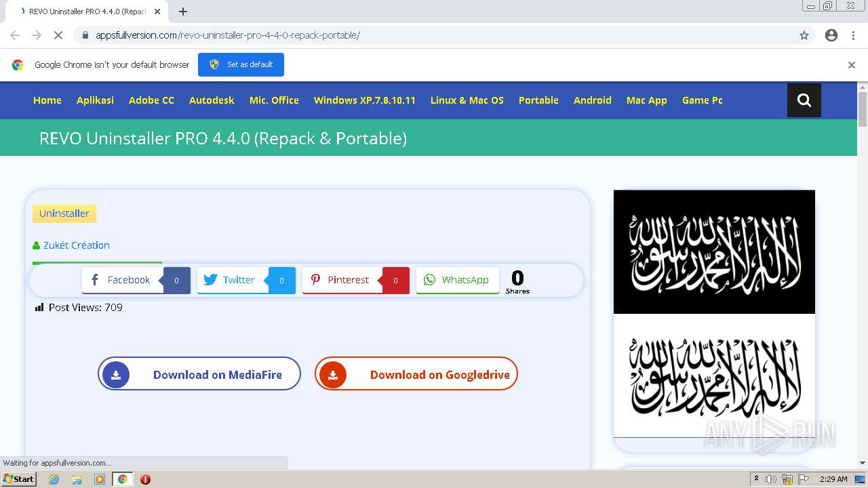The image size is (868, 488).
Task: Click Download on MediaFire
Action: (x=199, y=374)
